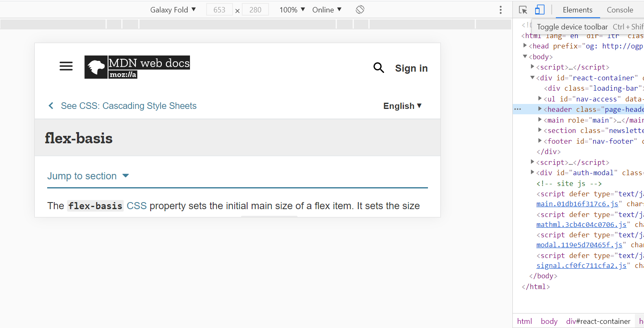Select div#react-container in breadcrumb bar
Image resolution: width=644 pixels, height=328 pixels.
click(598, 321)
